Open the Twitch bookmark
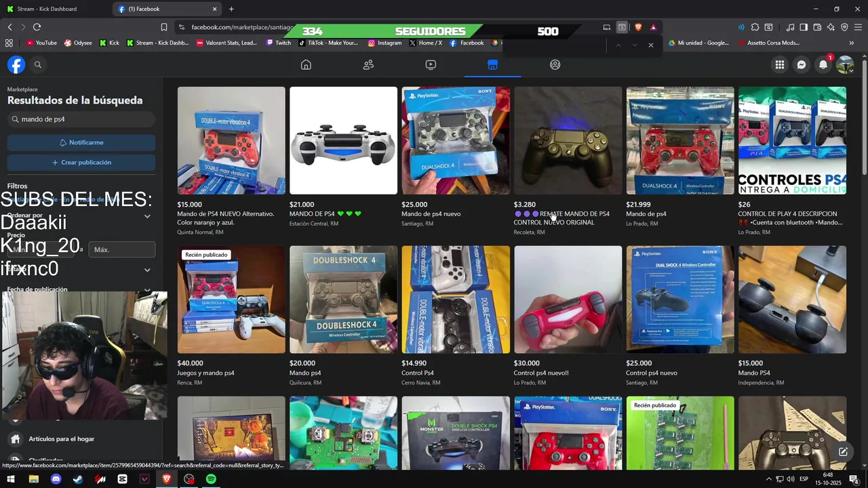The height and width of the screenshot is (488, 868). [x=279, y=43]
